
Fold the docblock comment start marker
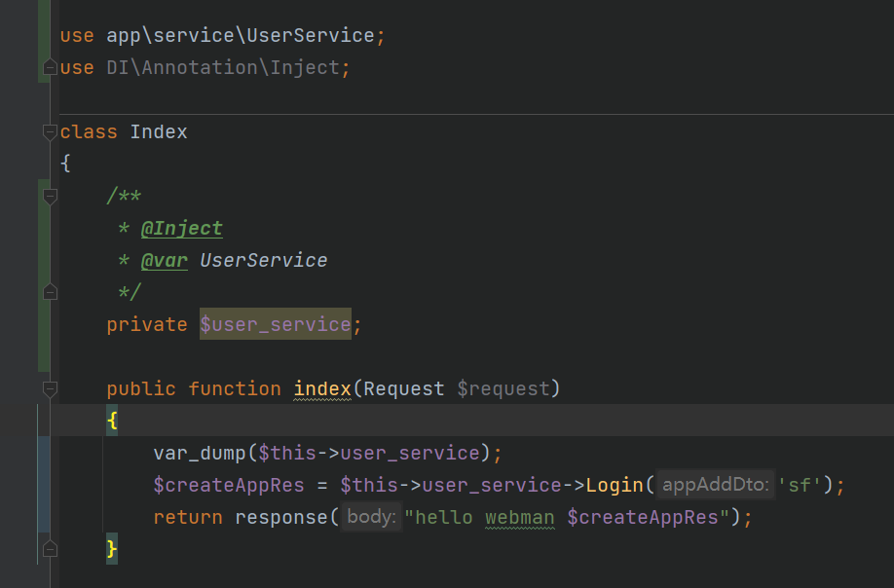tap(51, 197)
